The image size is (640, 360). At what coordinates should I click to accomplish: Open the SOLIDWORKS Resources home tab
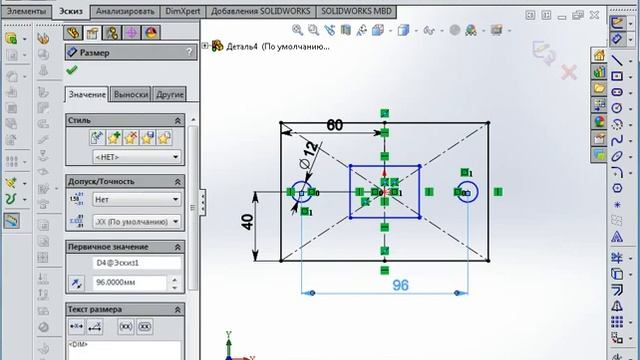(x=599, y=55)
